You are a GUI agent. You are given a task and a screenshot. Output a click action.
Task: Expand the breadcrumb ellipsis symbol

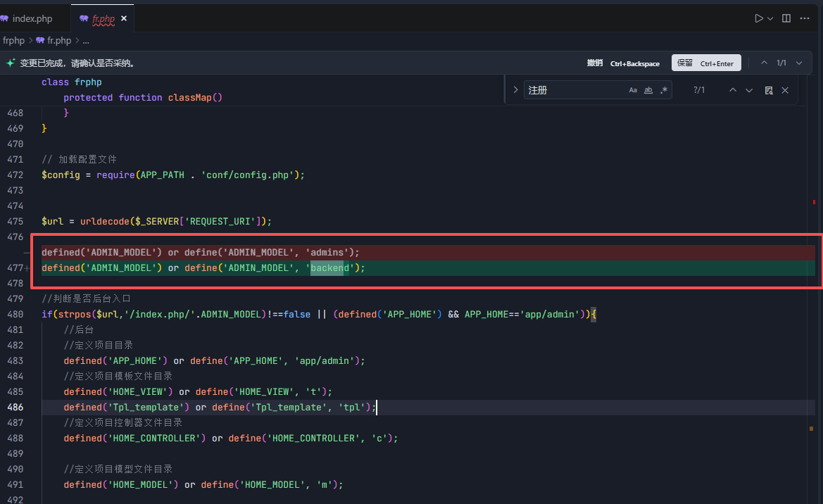click(x=86, y=40)
